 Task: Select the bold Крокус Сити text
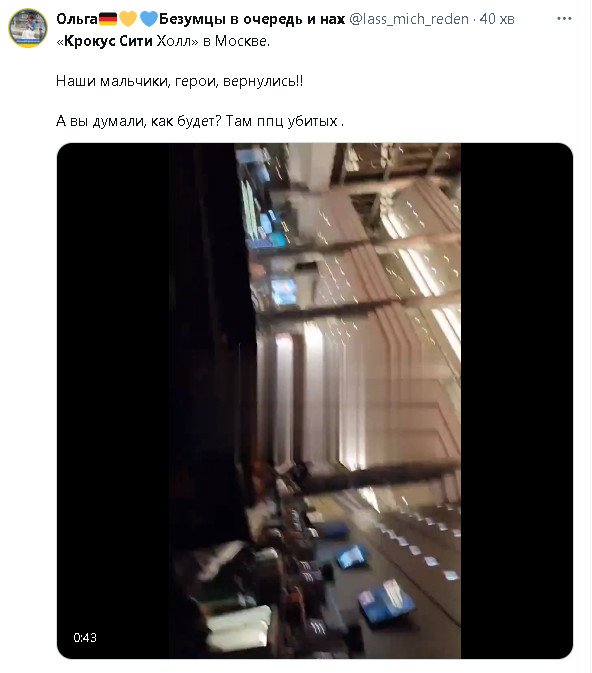pos(108,41)
